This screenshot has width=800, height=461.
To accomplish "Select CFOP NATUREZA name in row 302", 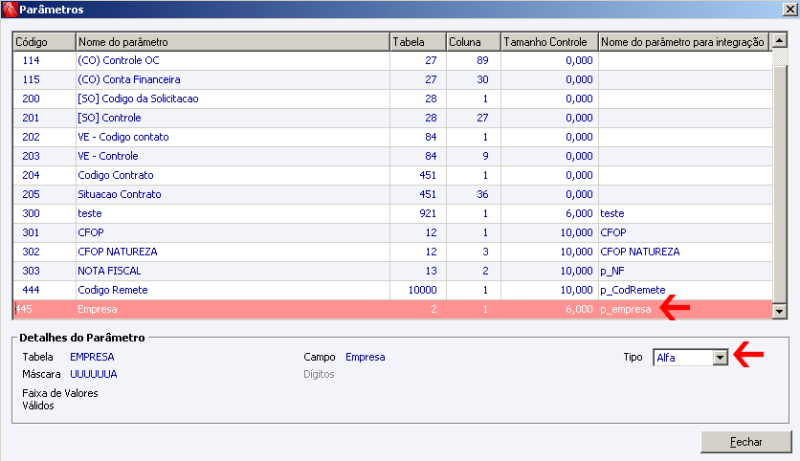I will 117,251.
